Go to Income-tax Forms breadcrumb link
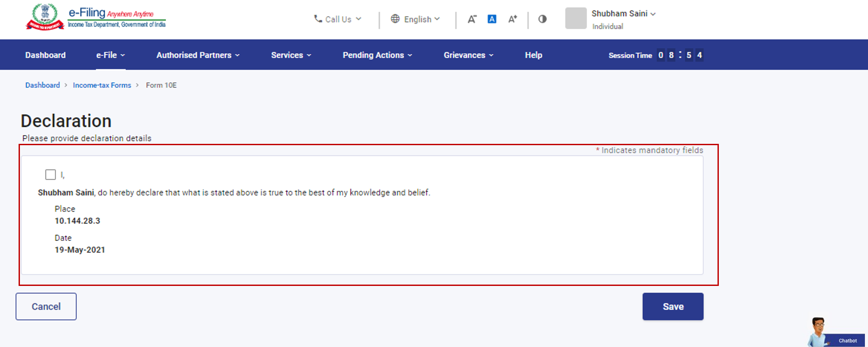The width and height of the screenshot is (868, 347). (x=102, y=85)
